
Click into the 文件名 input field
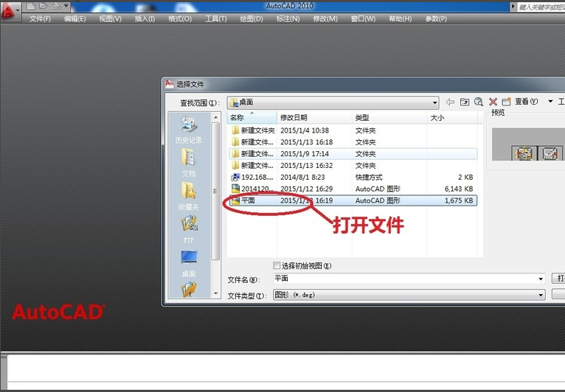405,279
